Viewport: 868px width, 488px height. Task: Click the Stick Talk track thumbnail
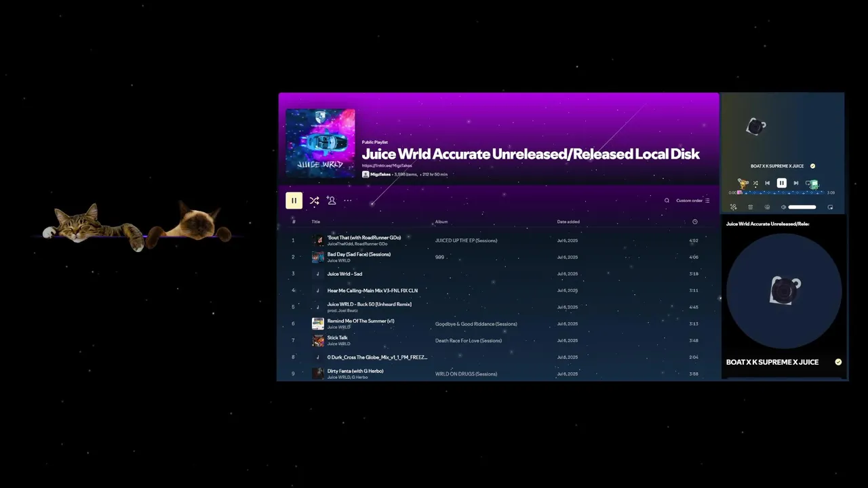(317, 340)
